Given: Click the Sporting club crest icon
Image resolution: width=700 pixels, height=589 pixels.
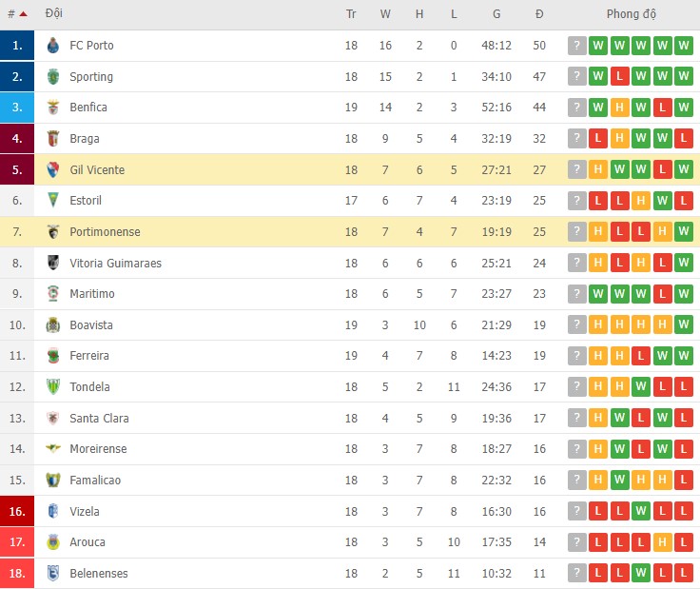Looking at the screenshot, I should point(53,77).
